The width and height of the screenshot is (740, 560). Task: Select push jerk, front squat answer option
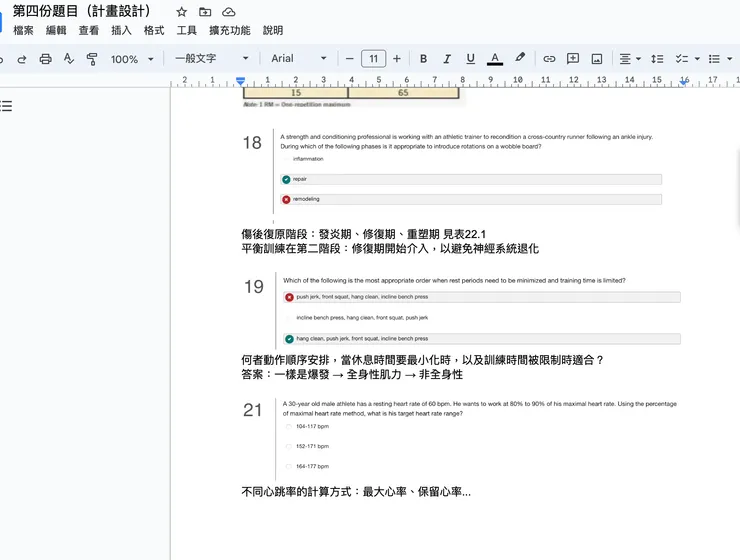coord(482,297)
